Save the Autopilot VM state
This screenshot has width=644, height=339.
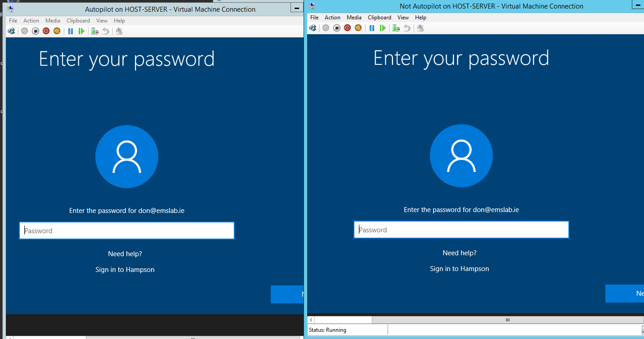(x=57, y=31)
